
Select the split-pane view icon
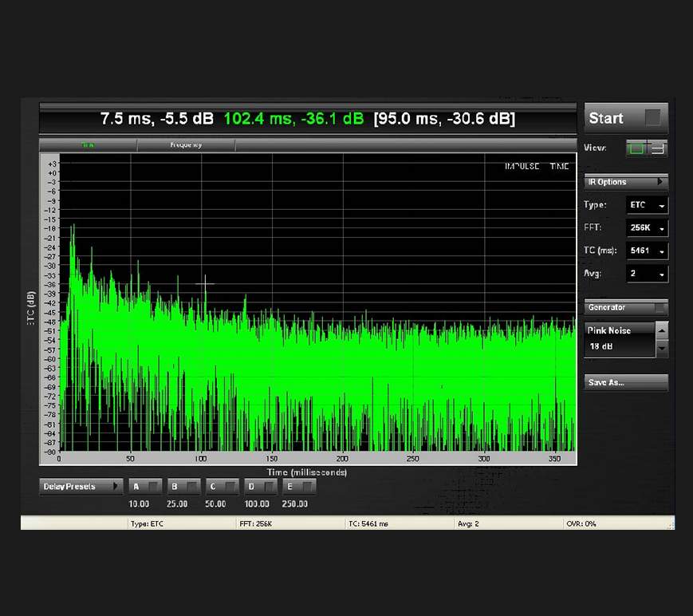tap(658, 148)
